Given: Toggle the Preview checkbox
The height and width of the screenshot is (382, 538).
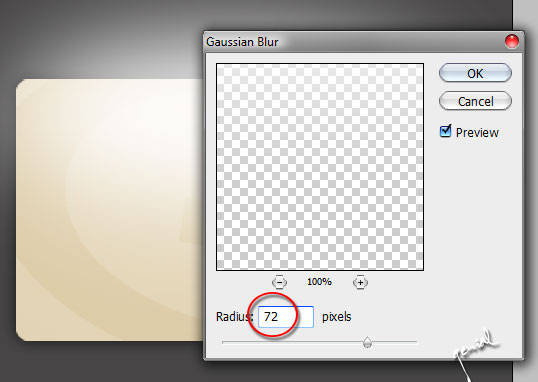Looking at the screenshot, I should pos(445,131).
